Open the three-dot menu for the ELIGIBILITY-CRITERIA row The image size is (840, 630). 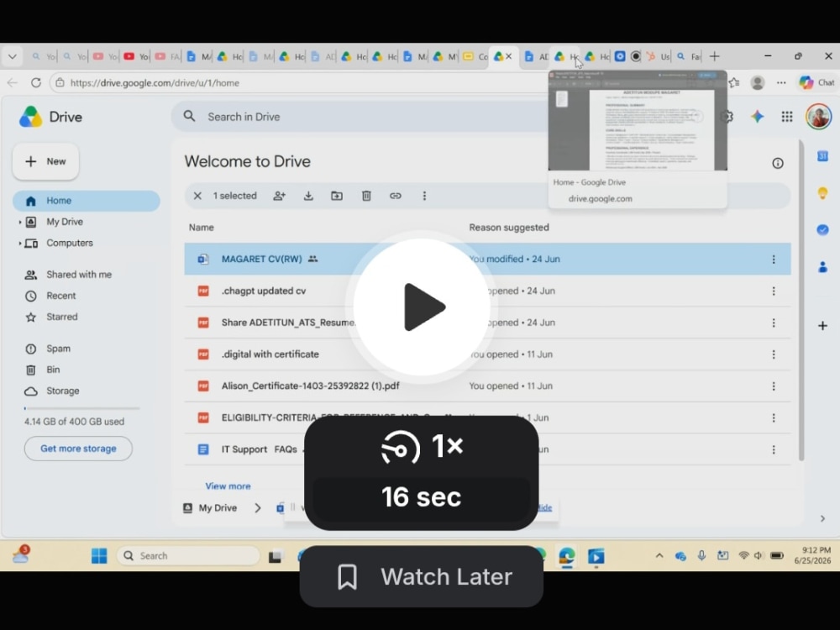click(x=774, y=417)
